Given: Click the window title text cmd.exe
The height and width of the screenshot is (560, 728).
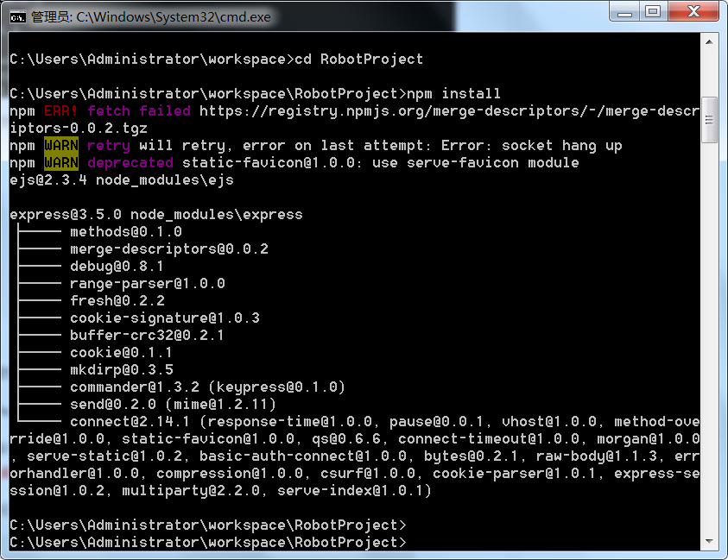Looking at the screenshot, I should pos(151,17).
